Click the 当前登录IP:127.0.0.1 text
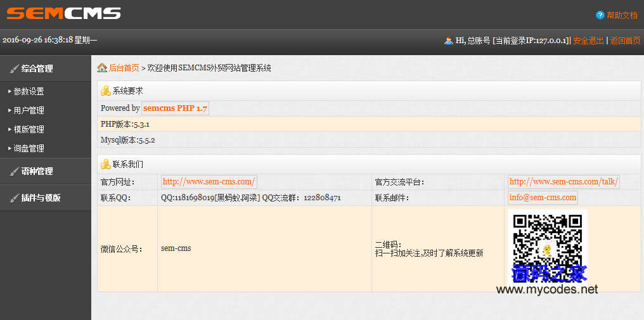Screen dimensions: 644x320 point(531,41)
